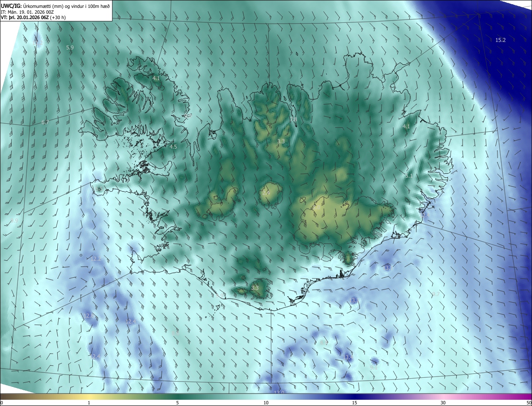Viewport: 532px width, 406px height.
Task: Click the 13.0 value just above the colorbar
Action: pyautogui.click(x=279, y=393)
